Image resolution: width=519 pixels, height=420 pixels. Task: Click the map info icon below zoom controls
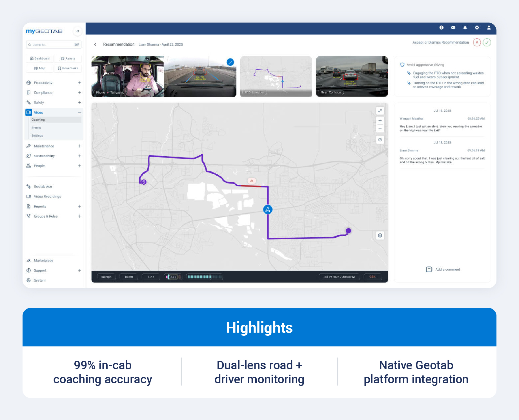[x=380, y=140]
